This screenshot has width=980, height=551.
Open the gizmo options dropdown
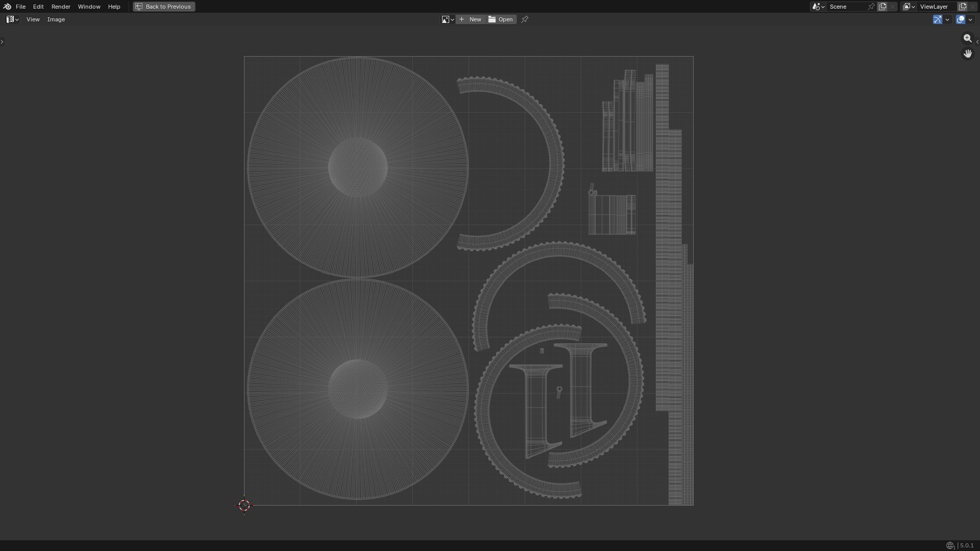tap(947, 19)
